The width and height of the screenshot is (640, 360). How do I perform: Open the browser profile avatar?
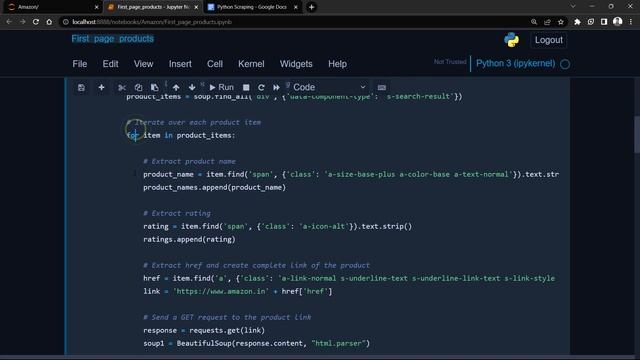click(x=618, y=22)
